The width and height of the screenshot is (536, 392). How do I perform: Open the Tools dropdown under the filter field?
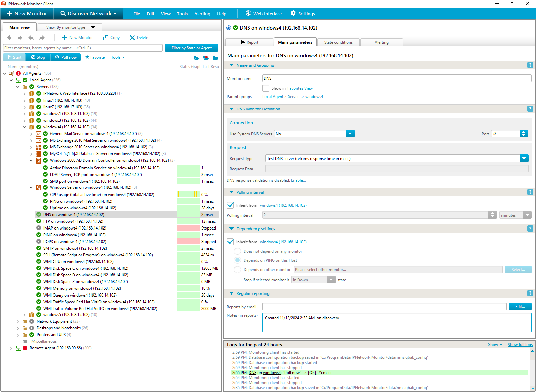[x=118, y=57]
